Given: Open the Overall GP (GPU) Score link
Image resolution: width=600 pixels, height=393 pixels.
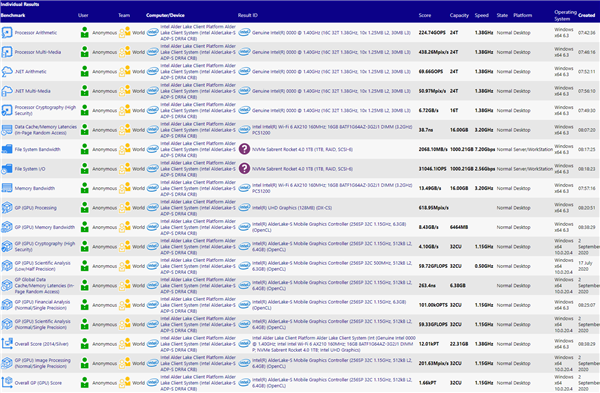Looking at the screenshot, I should click(x=38, y=383).
